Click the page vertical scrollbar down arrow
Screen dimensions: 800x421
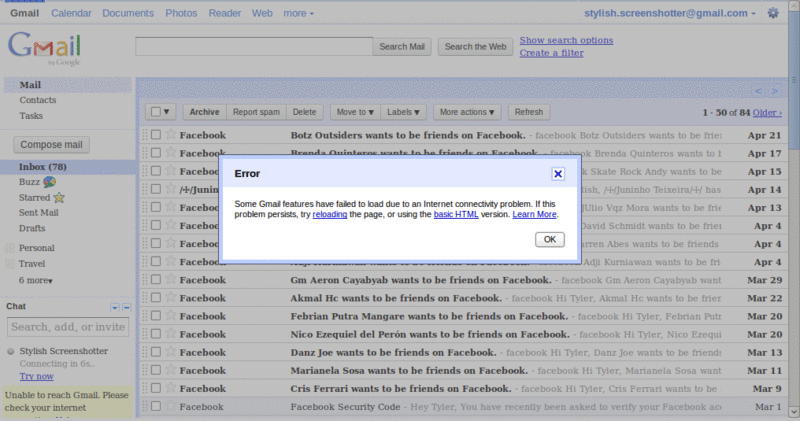click(x=794, y=411)
